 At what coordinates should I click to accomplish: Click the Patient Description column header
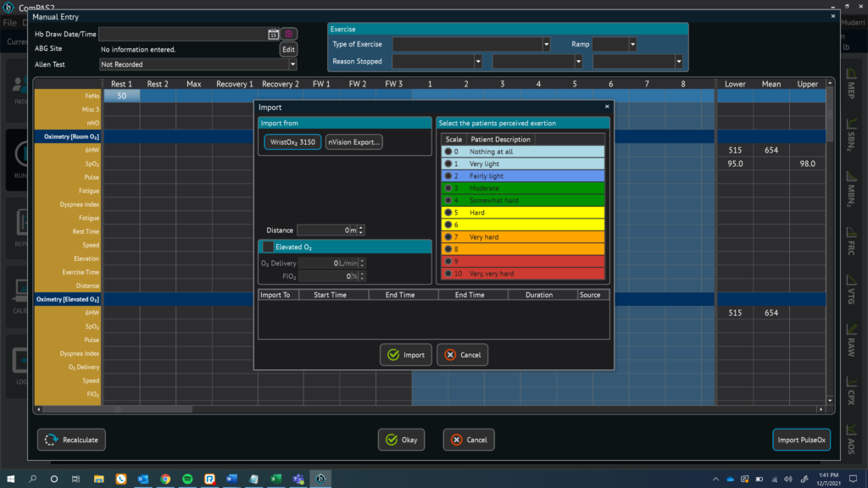(x=500, y=140)
